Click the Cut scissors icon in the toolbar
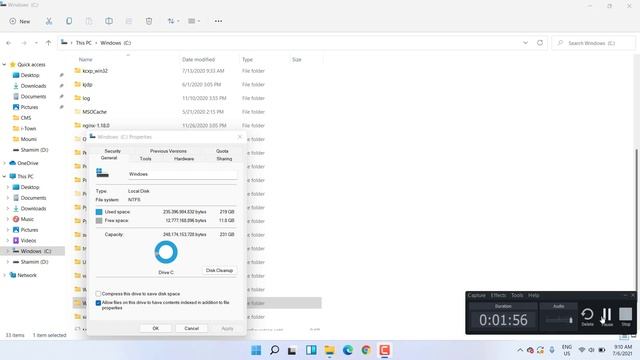Screen dimensions: 640x360 [49, 21]
